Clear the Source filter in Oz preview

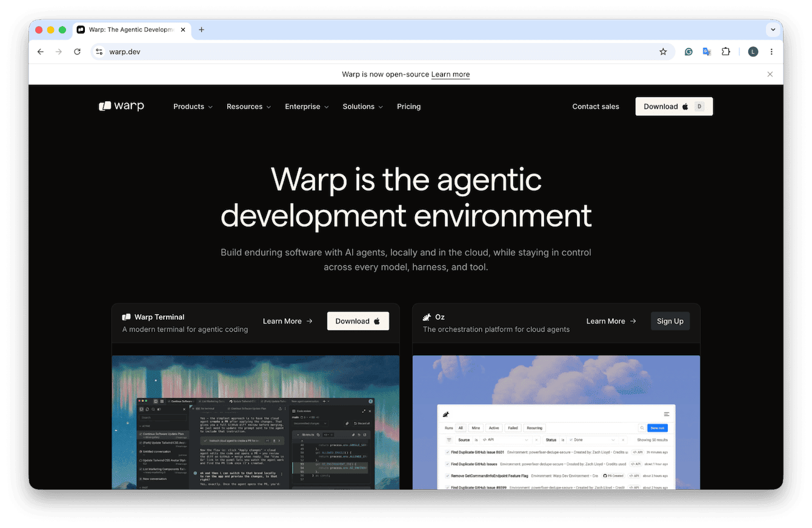pos(536,439)
